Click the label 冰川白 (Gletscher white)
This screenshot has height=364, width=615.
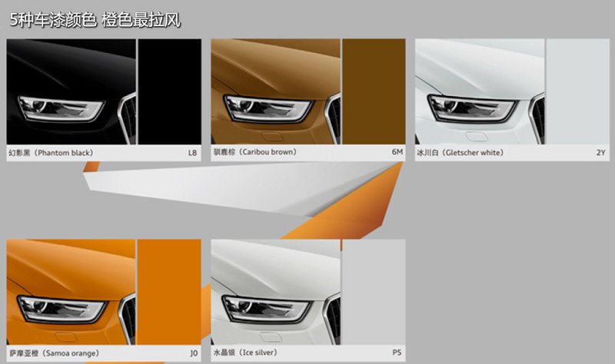460,153
